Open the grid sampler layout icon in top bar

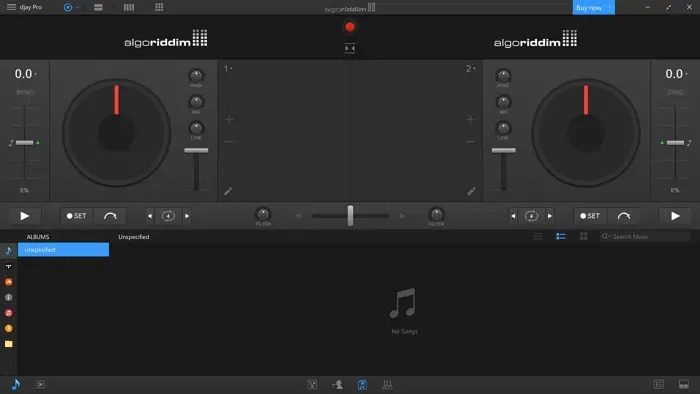[x=159, y=7]
